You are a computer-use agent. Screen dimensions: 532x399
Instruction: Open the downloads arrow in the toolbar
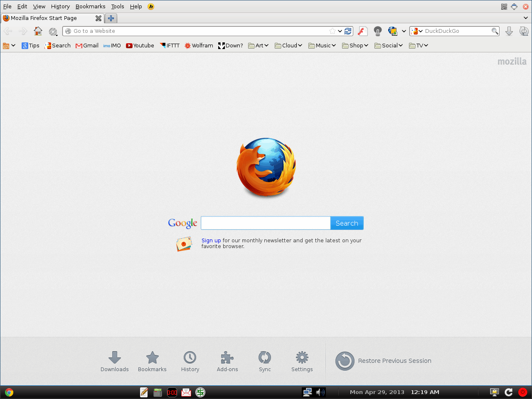(x=509, y=31)
